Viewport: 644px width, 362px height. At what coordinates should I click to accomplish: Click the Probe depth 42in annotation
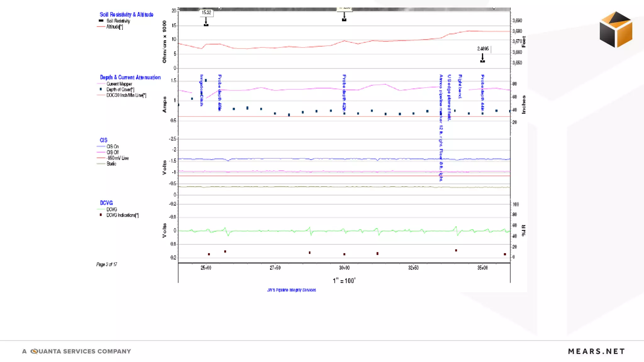tap(344, 93)
